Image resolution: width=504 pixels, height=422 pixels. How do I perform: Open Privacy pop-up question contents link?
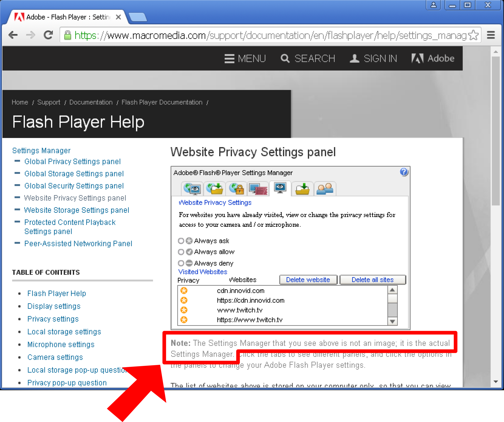tap(67, 383)
